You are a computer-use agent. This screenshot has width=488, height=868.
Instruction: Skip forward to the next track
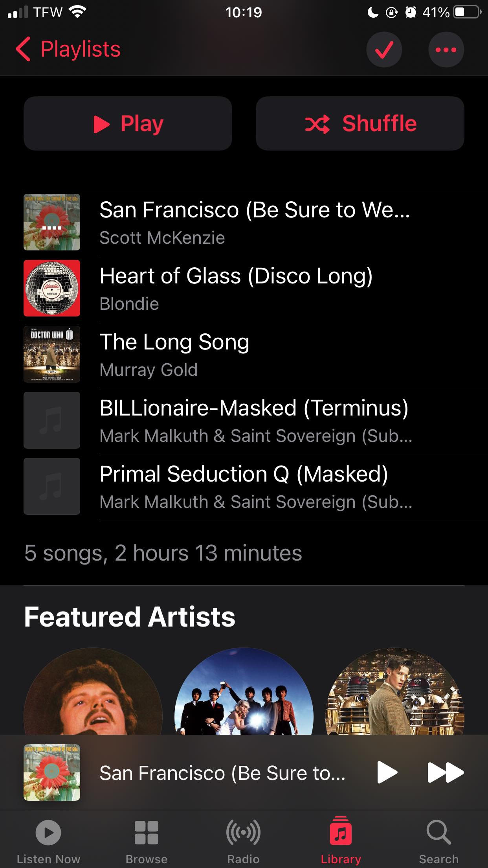[445, 772]
